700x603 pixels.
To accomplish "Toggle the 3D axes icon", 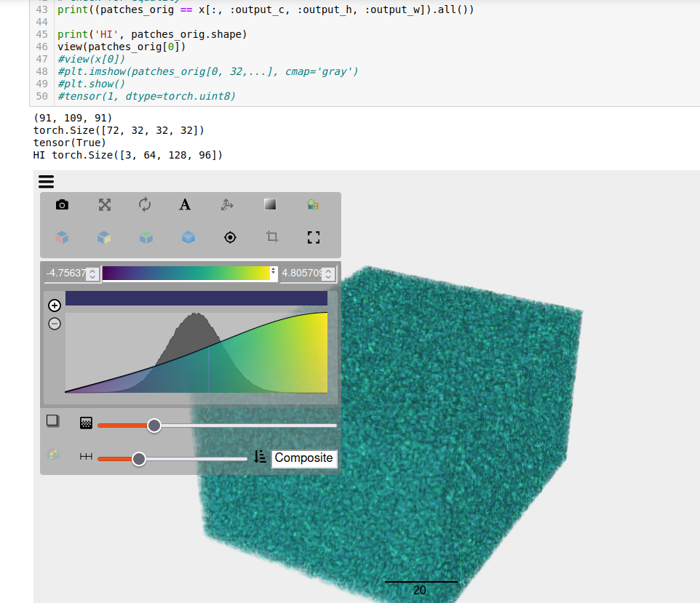I will click(x=227, y=205).
